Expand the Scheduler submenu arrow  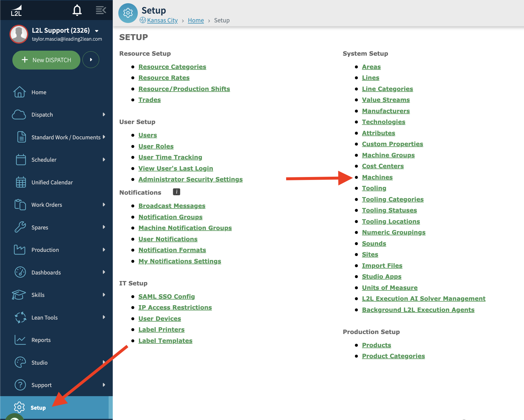(x=104, y=160)
